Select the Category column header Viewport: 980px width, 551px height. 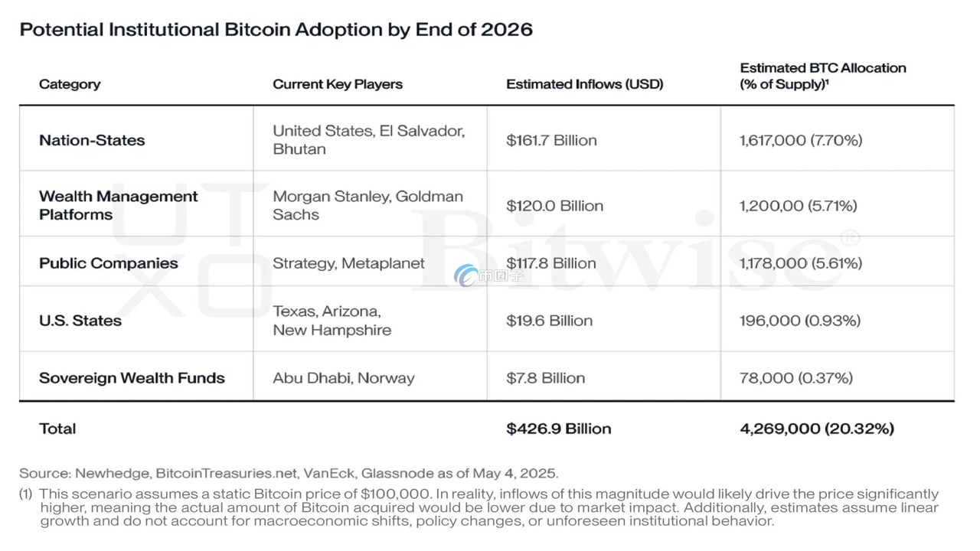[x=70, y=84]
